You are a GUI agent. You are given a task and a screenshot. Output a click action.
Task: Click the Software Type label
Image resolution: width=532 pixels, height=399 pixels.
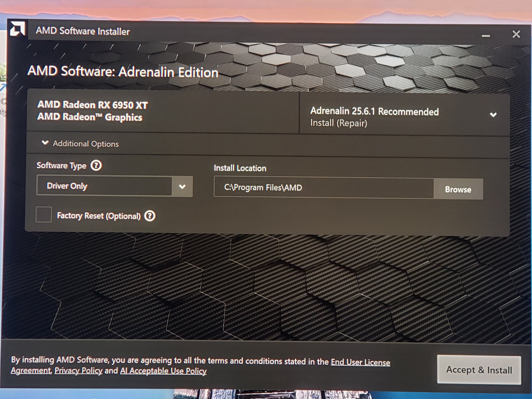[61, 166]
